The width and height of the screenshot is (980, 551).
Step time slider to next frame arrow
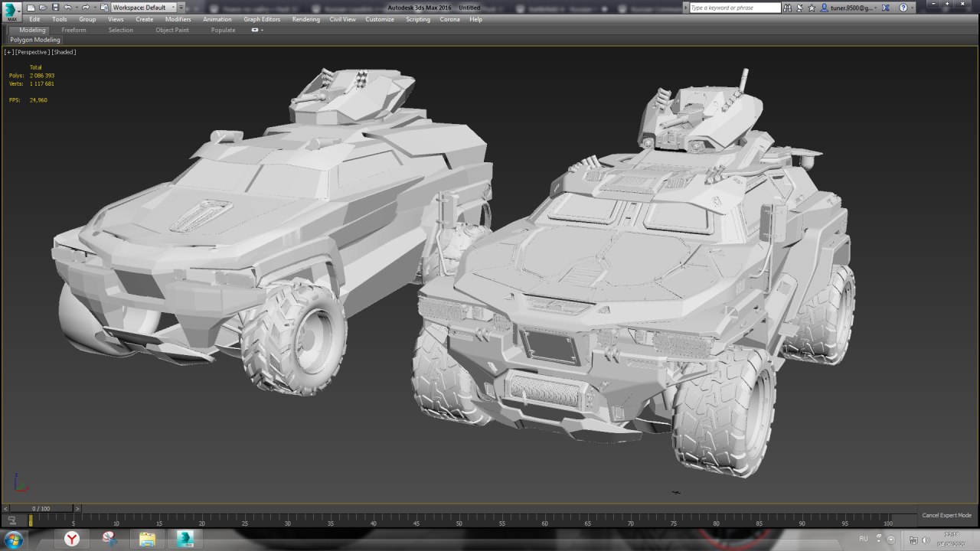(77, 508)
